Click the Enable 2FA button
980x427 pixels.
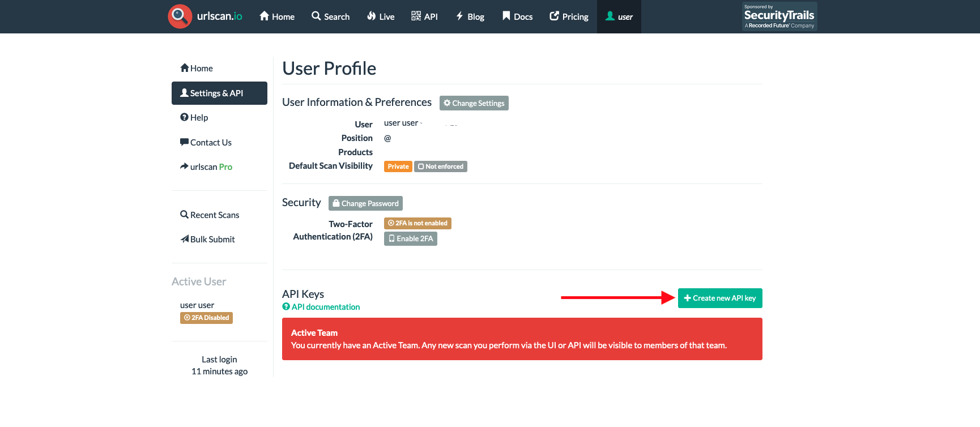pos(411,238)
